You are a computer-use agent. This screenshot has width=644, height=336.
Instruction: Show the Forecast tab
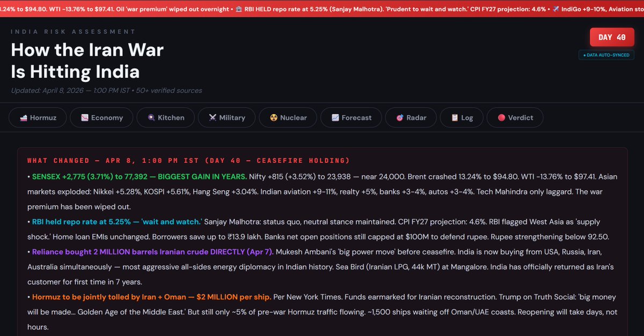[x=352, y=117]
